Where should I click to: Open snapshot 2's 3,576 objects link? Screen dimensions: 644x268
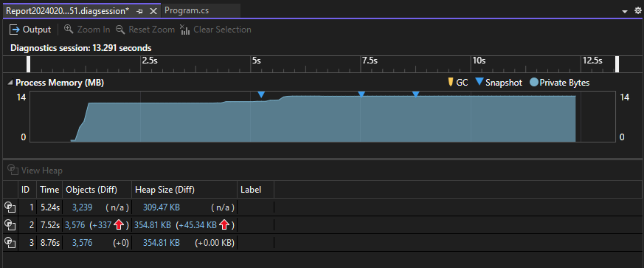pos(74,225)
